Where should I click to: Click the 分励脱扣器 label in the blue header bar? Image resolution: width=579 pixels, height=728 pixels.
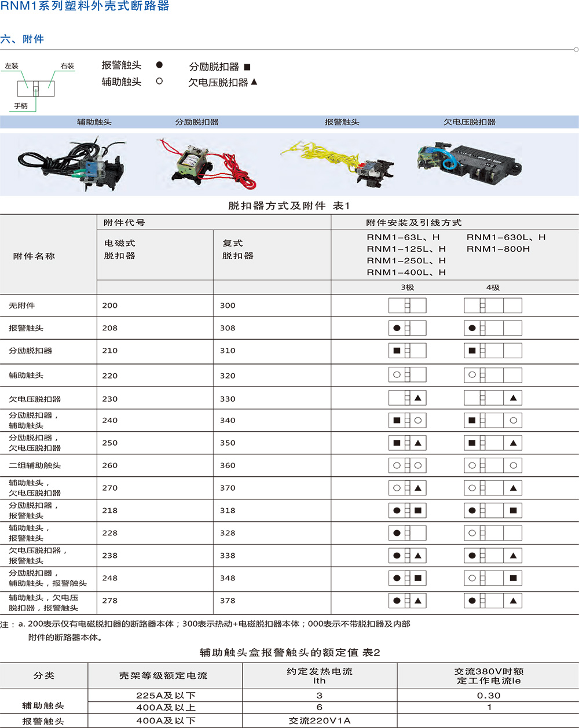click(197, 122)
